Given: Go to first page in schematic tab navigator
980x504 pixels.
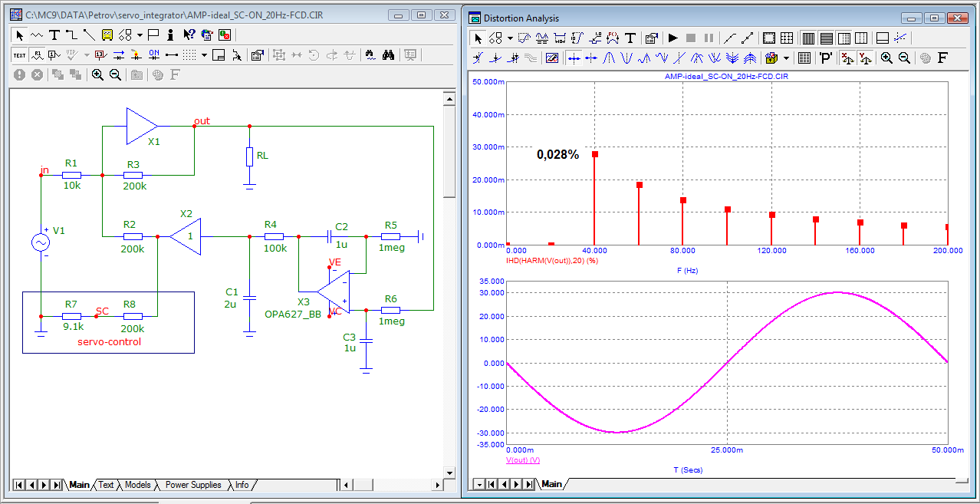Looking at the screenshot, I should [18, 485].
